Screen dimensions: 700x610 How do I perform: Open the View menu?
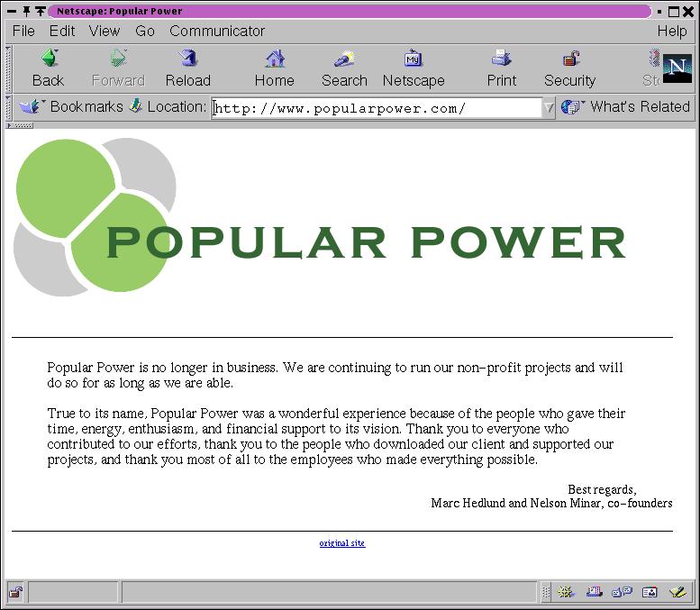coord(104,31)
